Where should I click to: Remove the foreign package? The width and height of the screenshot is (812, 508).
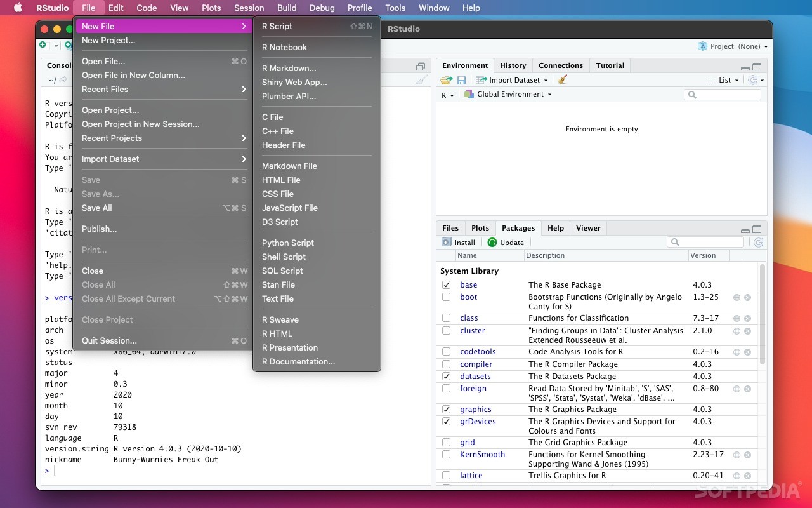click(747, 389)
